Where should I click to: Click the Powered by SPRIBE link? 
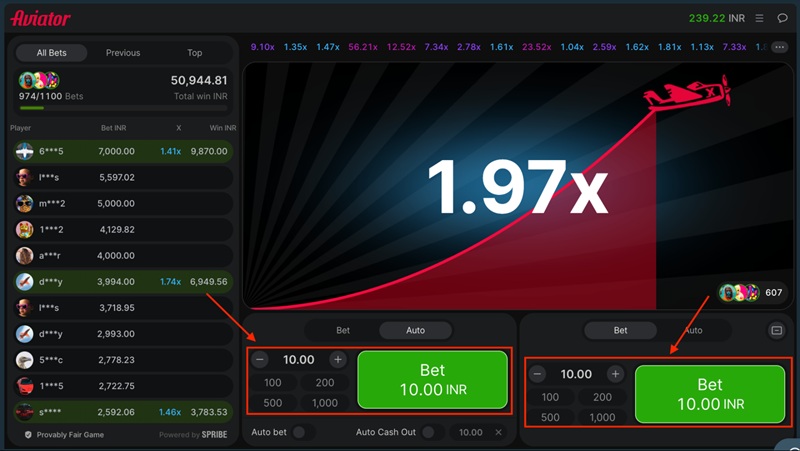click(193, 435)
